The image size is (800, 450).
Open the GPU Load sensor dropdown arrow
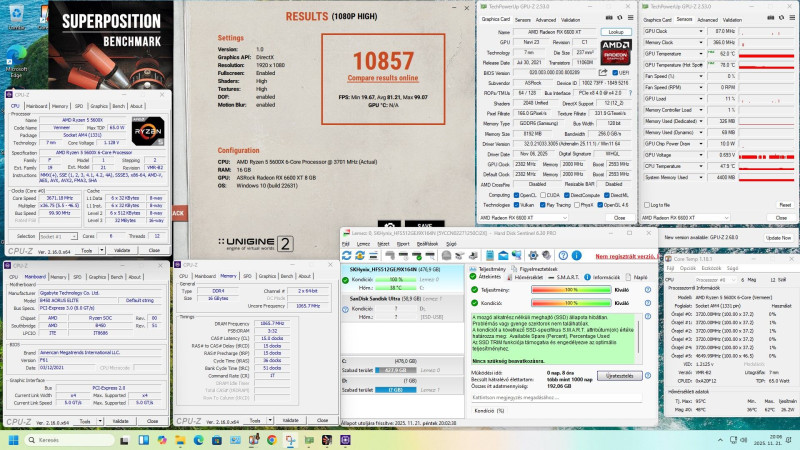coord(701,98)
